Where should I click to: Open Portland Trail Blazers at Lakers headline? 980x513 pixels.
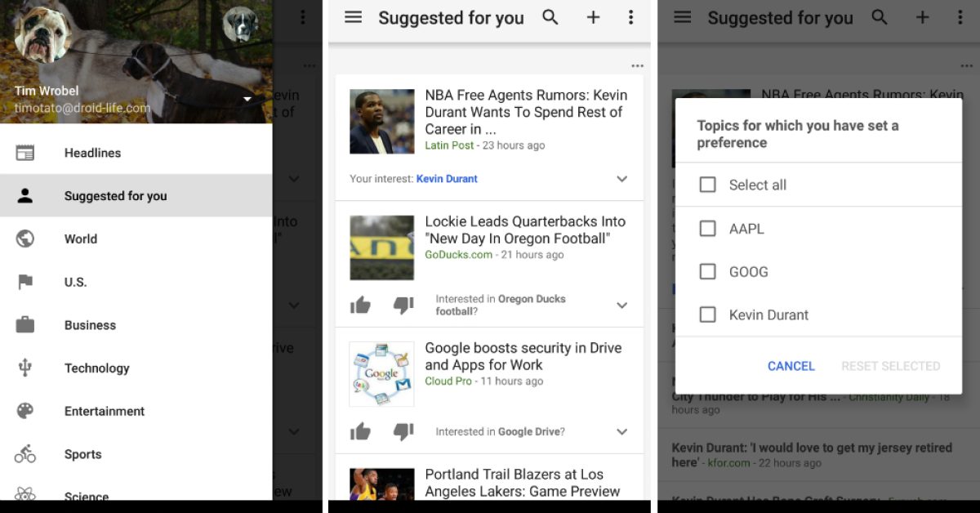(523, 483)
